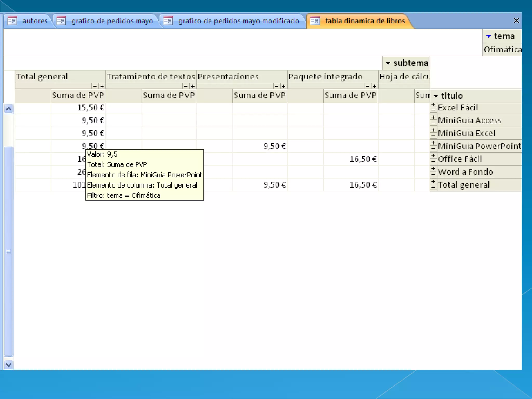Click the plus icon next to Word a Fondo
Screen dimensions: 532x399
[x=433, y=169]
